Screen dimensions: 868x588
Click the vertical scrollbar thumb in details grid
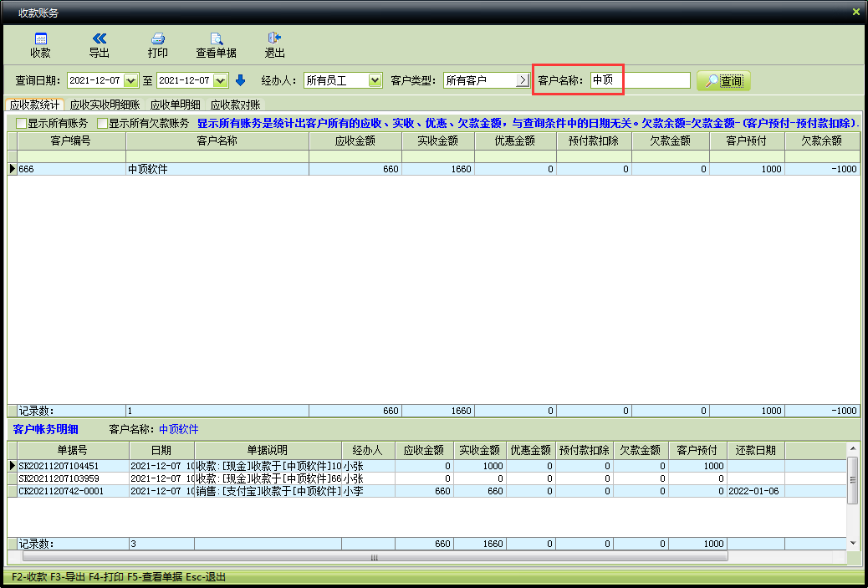tap(852, 480)
